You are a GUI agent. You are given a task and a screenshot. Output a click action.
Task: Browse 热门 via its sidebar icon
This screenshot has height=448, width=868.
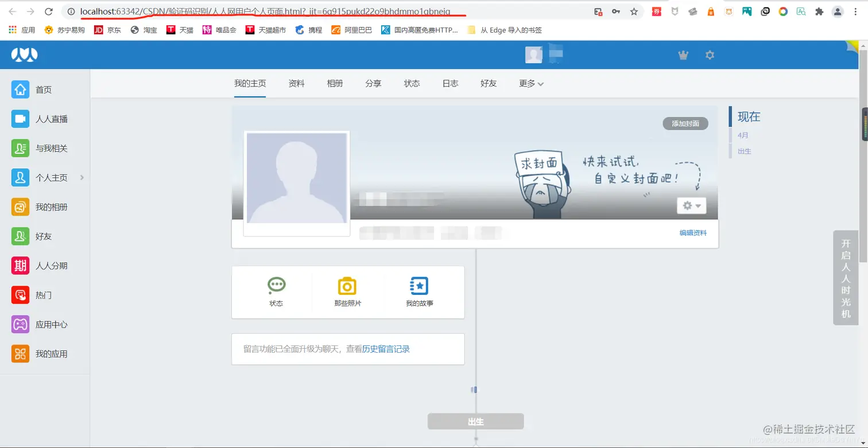coord(19,294)
